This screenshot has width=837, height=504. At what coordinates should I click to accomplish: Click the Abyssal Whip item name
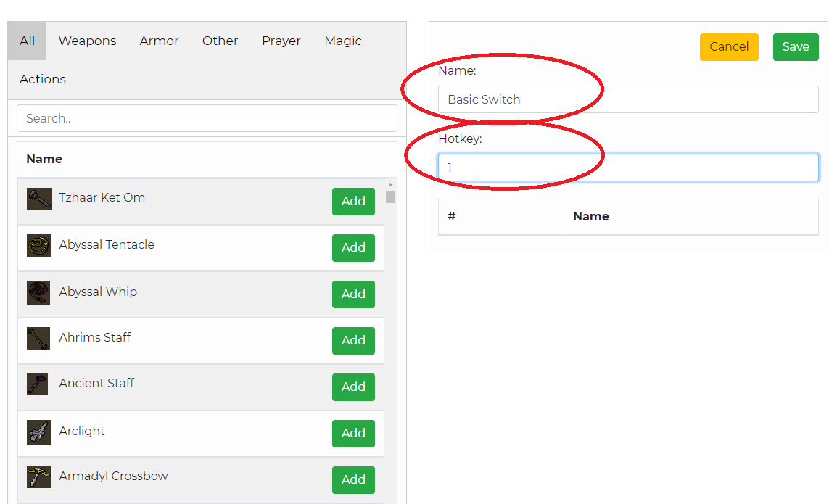click(x=98, y=292)
